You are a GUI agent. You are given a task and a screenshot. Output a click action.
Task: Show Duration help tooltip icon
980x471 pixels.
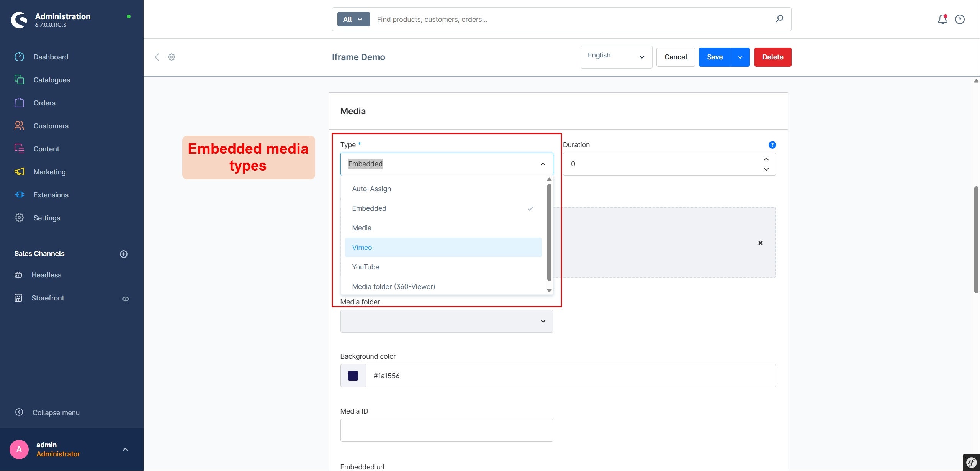coord(772,145)
